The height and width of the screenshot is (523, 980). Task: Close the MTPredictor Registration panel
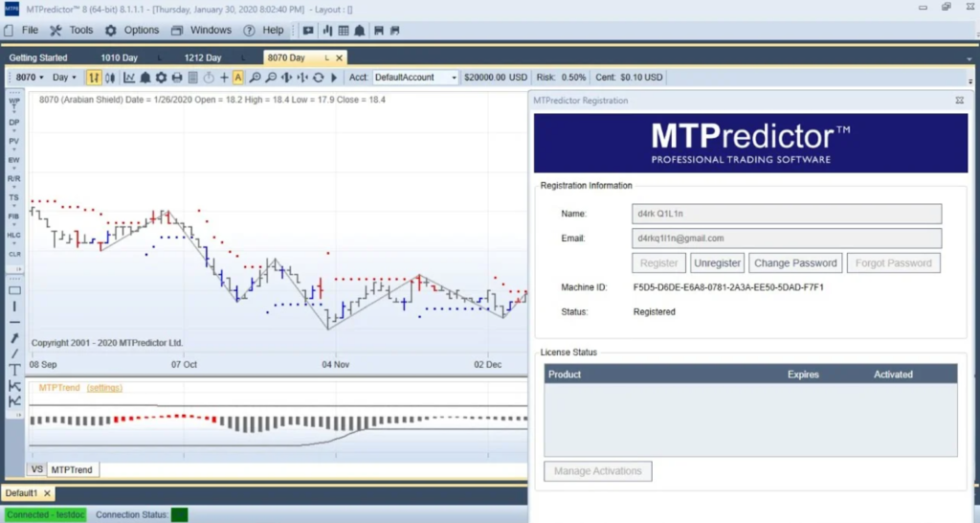(959, 100)
